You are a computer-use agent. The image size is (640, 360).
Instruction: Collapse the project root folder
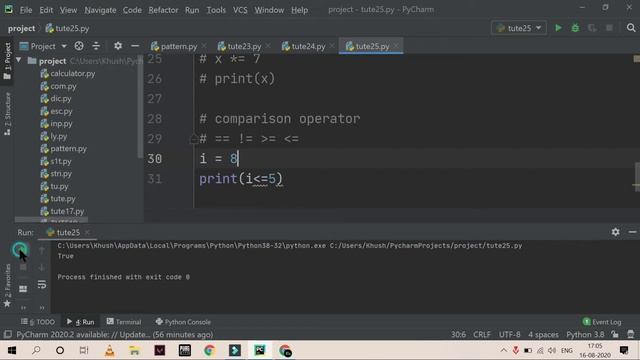[x=19, y=60]
